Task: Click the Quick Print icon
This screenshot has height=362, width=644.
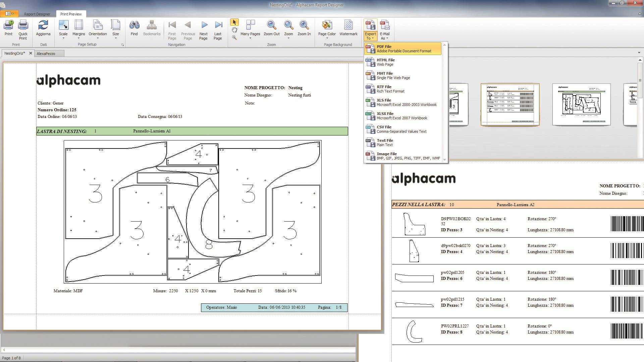Action: (x=23, y=30)
